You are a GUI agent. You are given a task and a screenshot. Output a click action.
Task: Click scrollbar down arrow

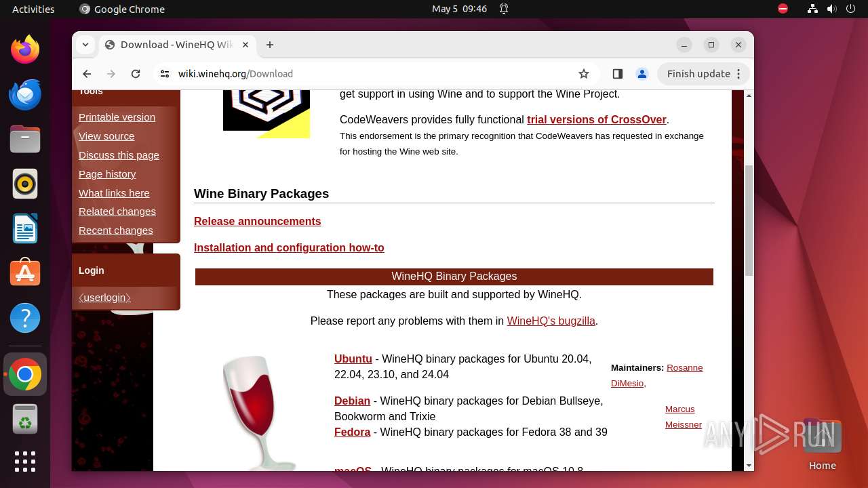pos(749,466)
